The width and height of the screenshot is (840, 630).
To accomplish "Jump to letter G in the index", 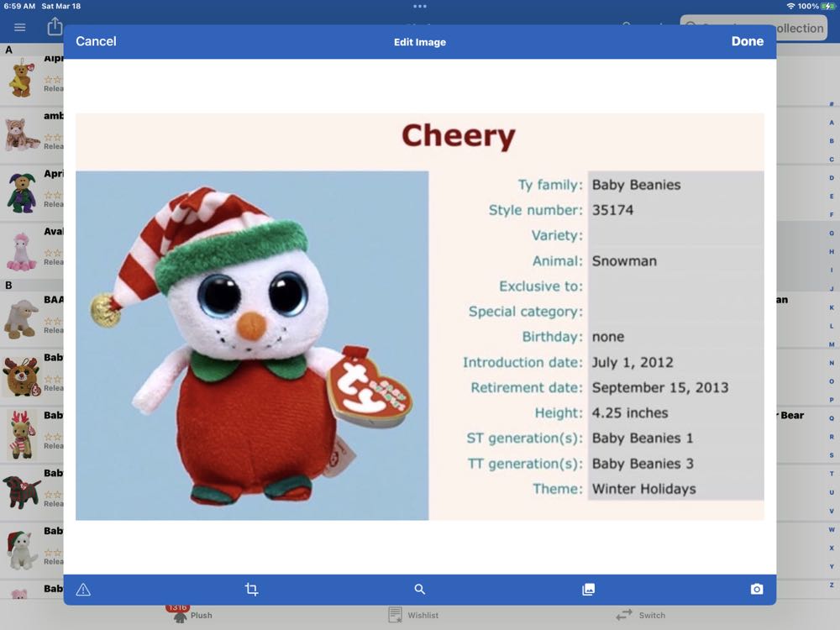I will coord(832,233).
